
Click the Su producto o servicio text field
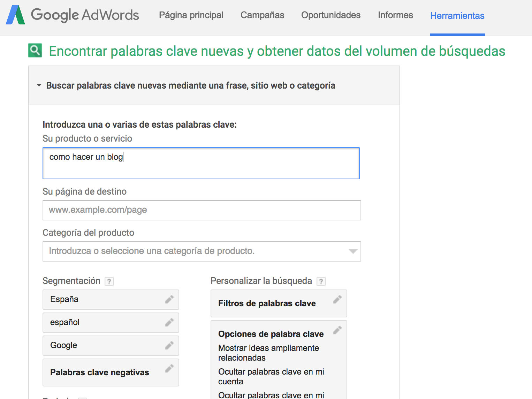[x=201, y=163]
